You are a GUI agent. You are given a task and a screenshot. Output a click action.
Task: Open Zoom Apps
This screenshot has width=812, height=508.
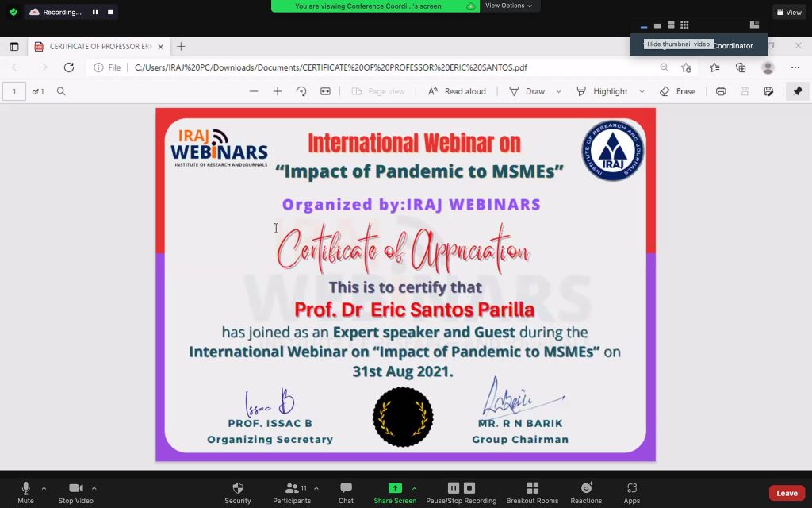point(631,488)
